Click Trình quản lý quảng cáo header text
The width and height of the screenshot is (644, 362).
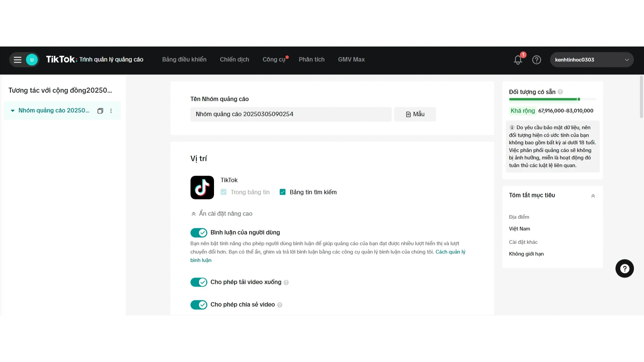(111, 59)
